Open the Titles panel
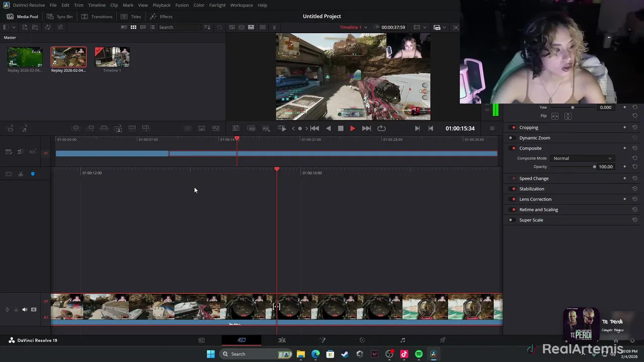This screenshot has width=644, height=362. (131, 17)
